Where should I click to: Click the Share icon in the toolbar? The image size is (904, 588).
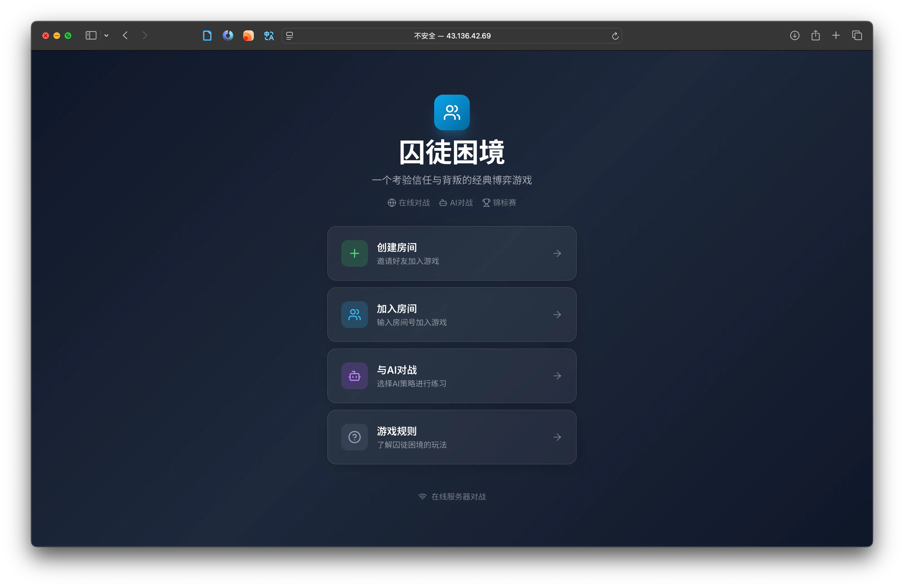pos(815,36)
